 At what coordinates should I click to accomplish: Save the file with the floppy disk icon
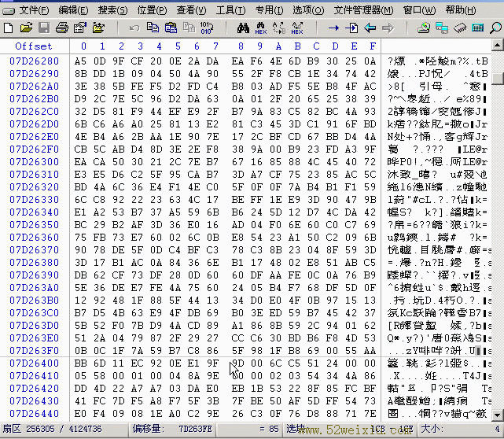(44, 28)
